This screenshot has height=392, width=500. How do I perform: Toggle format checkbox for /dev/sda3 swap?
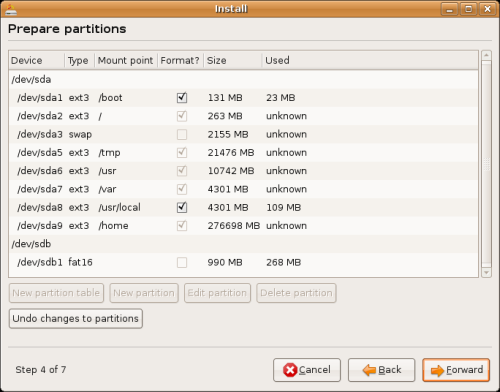pyautogui.click(x=182, y=134)
